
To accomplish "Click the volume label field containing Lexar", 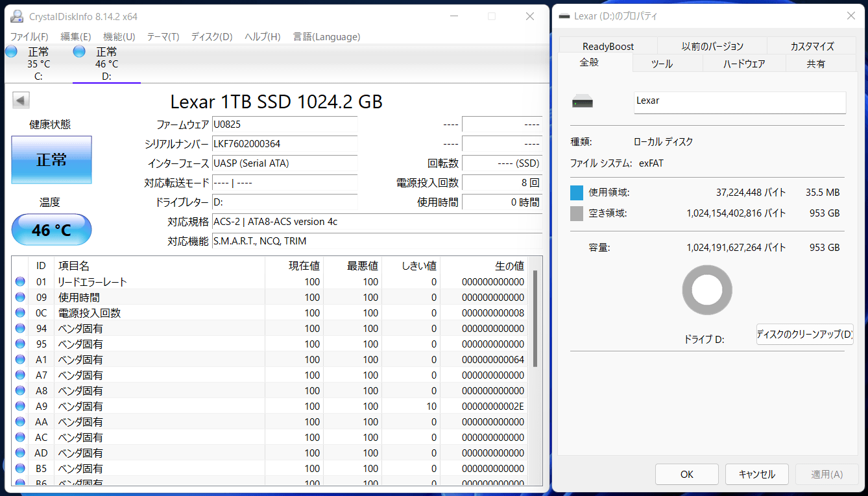I will 740,102.
